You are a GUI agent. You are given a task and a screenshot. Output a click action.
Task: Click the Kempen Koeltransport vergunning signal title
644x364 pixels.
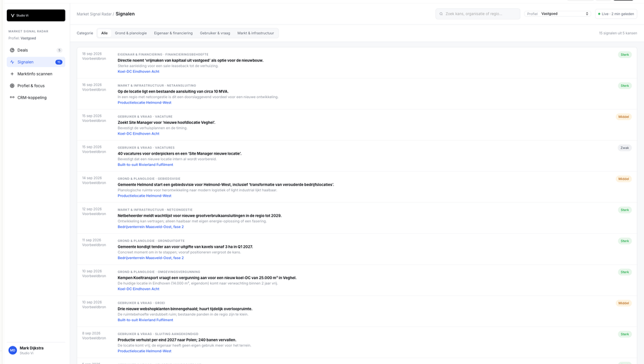tap(207, 278)
